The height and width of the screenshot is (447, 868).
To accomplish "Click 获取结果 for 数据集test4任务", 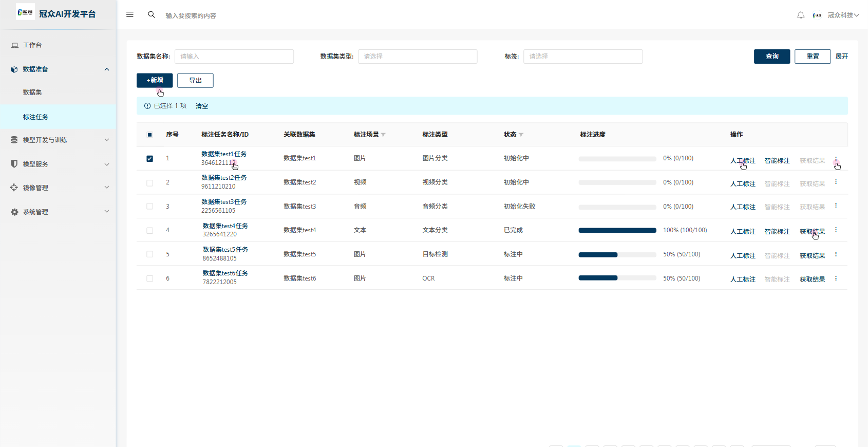I will pos(812,232).
